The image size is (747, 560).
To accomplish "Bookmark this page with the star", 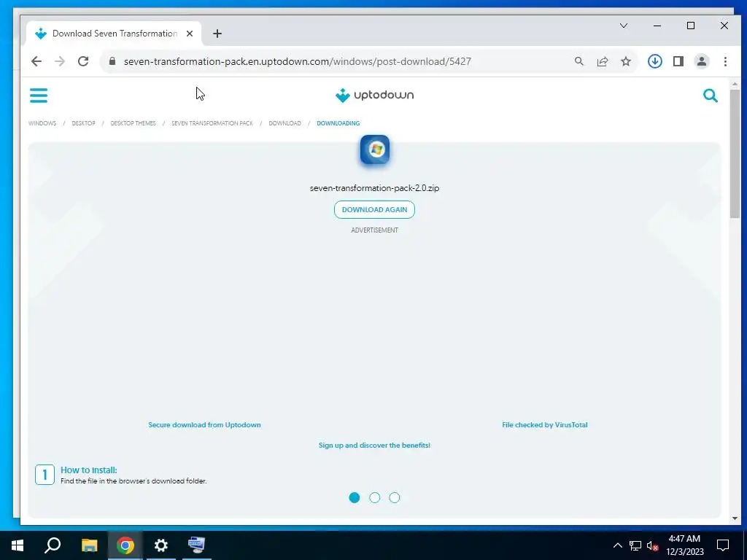I will pos(625,61).
